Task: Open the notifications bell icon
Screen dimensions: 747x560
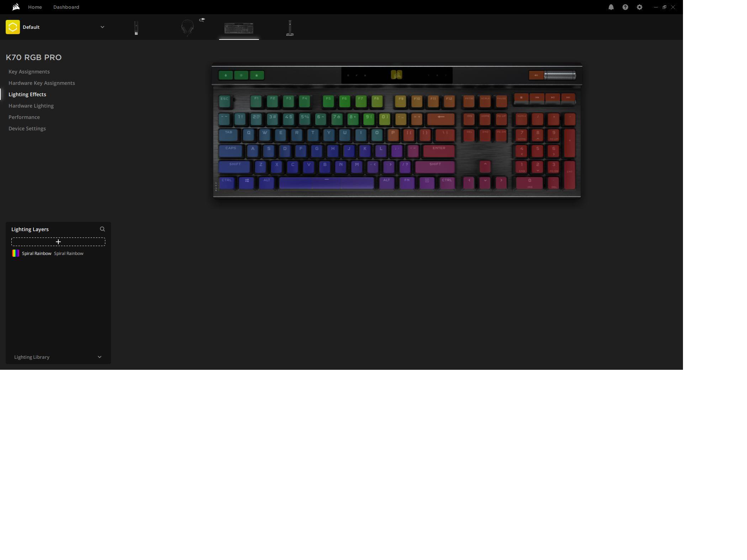Action: click(x=611, y=7)
